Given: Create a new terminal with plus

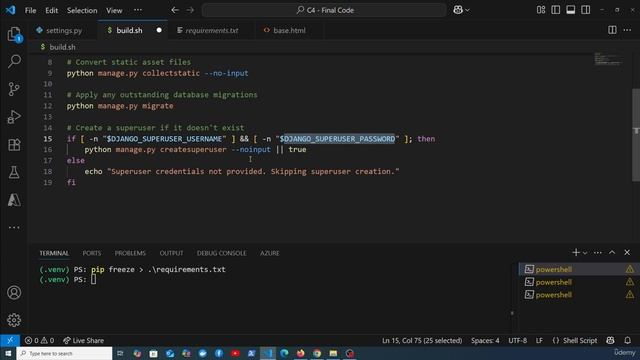Looking at the screenshot, I should point(576,253).
